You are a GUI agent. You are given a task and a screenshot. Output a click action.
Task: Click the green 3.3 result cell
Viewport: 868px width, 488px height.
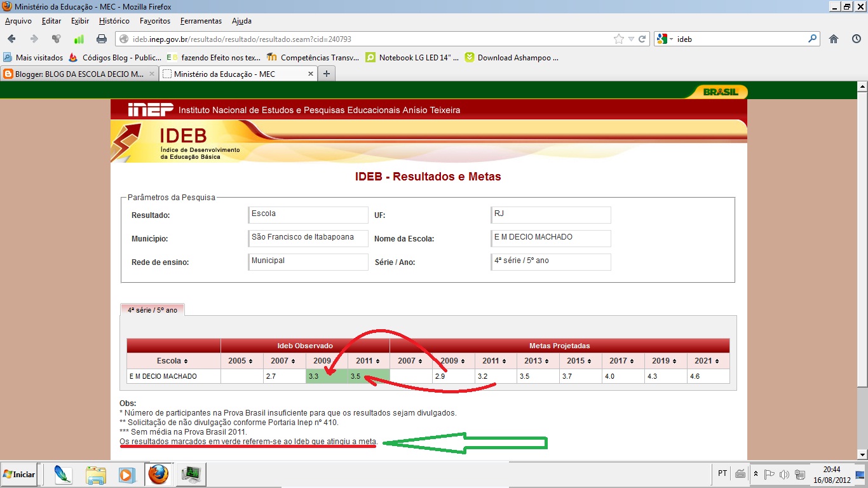327,376
